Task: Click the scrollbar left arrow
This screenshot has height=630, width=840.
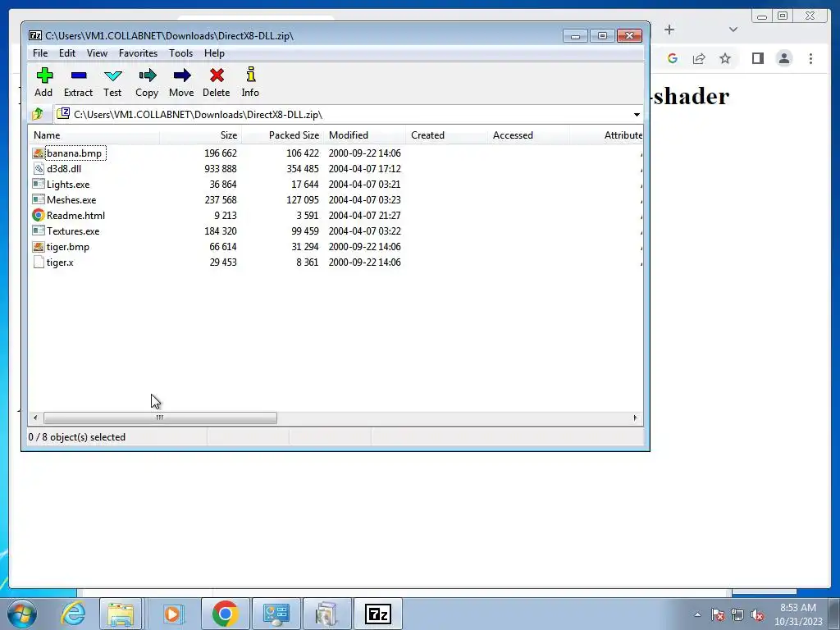Action: point(35,418)
